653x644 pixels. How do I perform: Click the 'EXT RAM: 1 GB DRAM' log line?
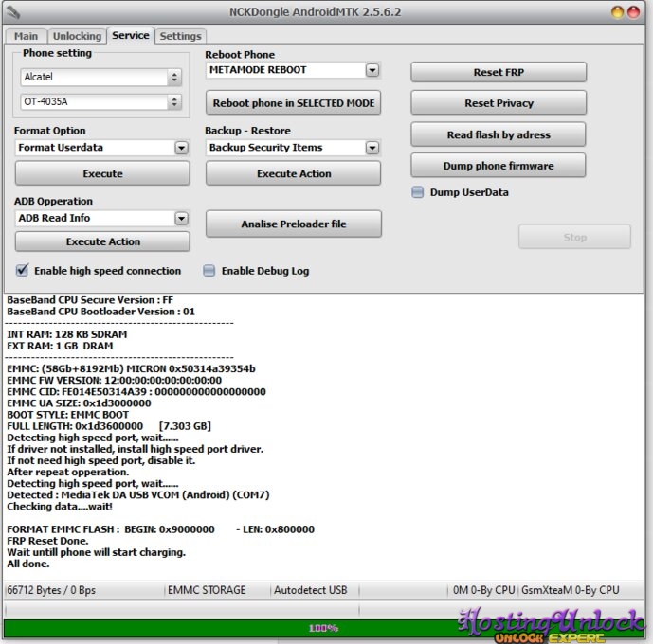[x=60, y=346]
